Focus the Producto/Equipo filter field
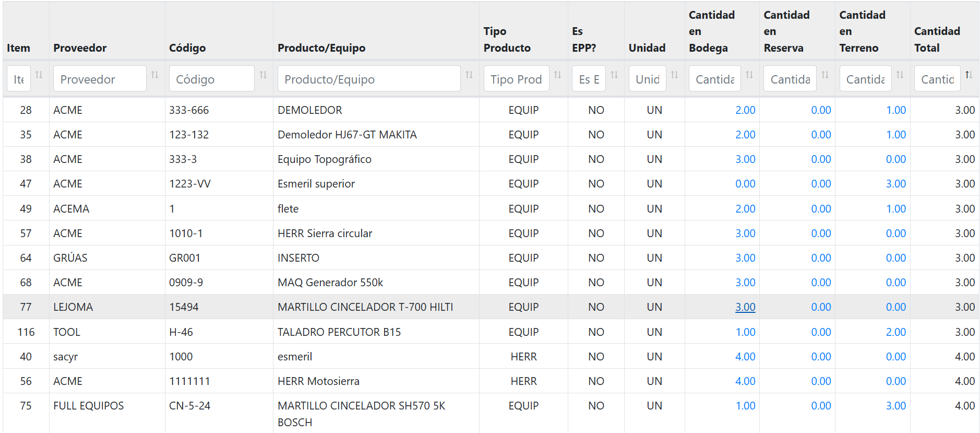The image size is (980, 433). (x=369, y=79)
